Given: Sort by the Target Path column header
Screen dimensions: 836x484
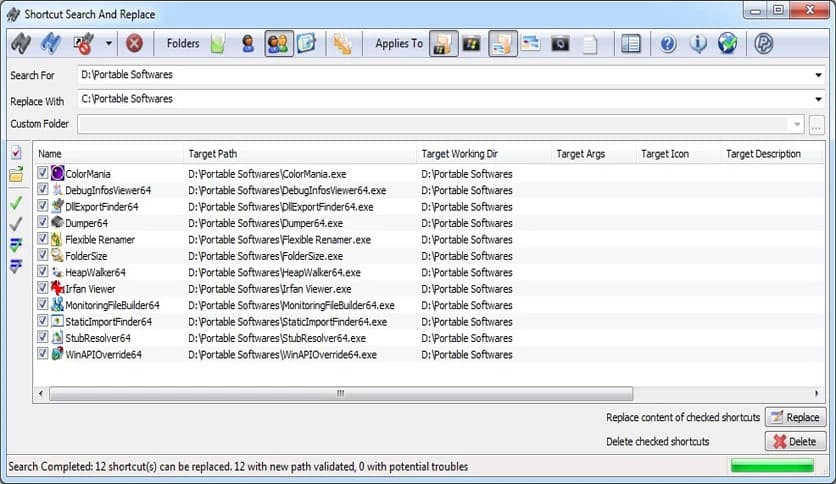Looking at the screenshot, I should tap(300, 154).
